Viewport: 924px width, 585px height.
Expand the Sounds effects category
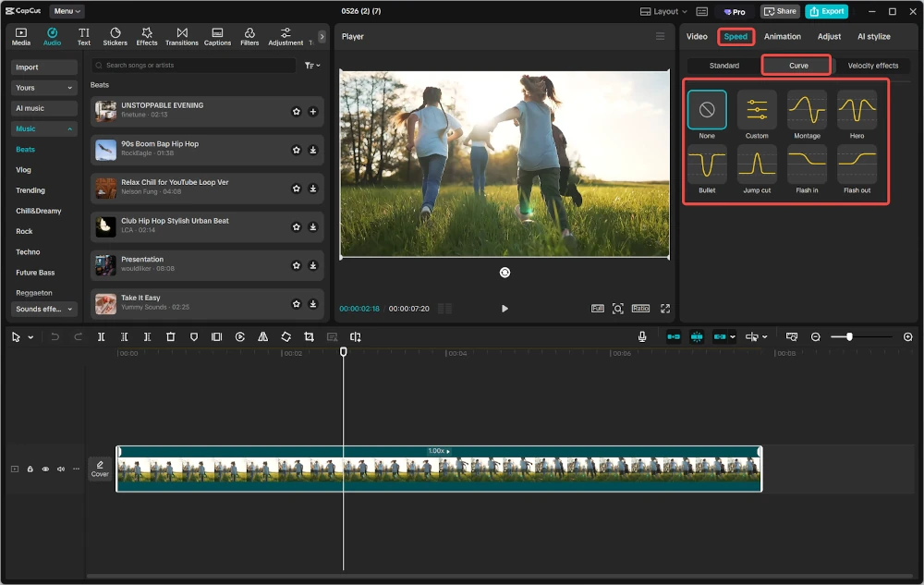43,309
